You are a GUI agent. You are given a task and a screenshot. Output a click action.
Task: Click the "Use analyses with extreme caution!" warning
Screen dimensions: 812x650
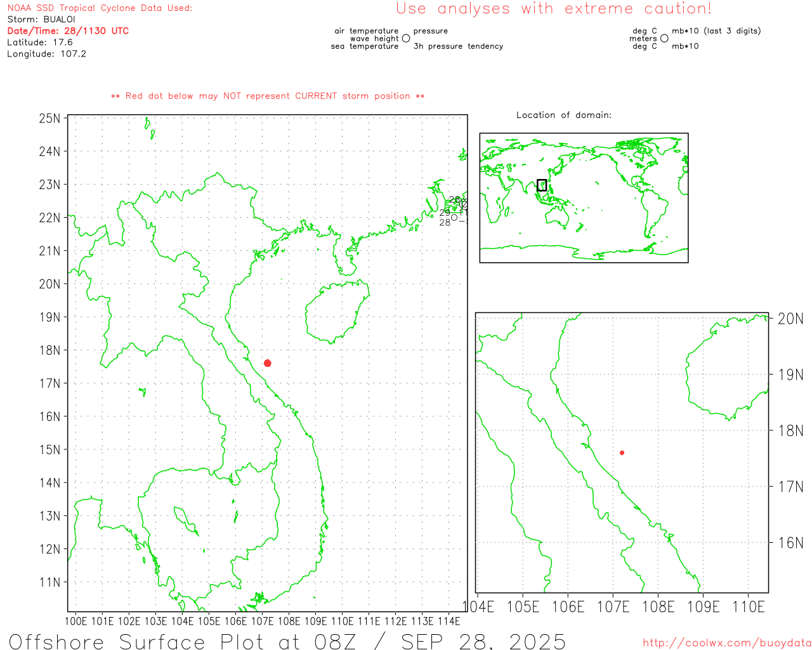(x=553, y=9)
